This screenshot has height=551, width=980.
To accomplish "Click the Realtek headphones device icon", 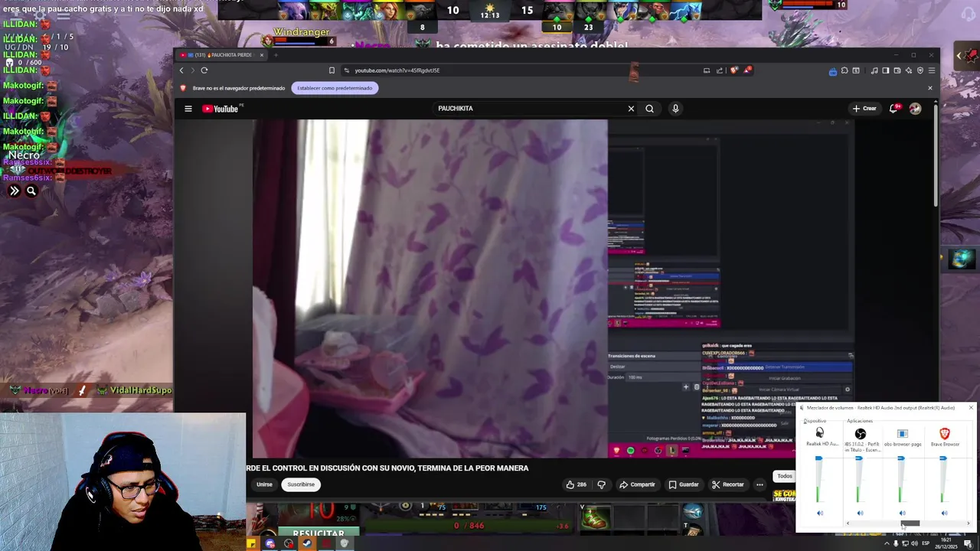I will pos(820,433).
